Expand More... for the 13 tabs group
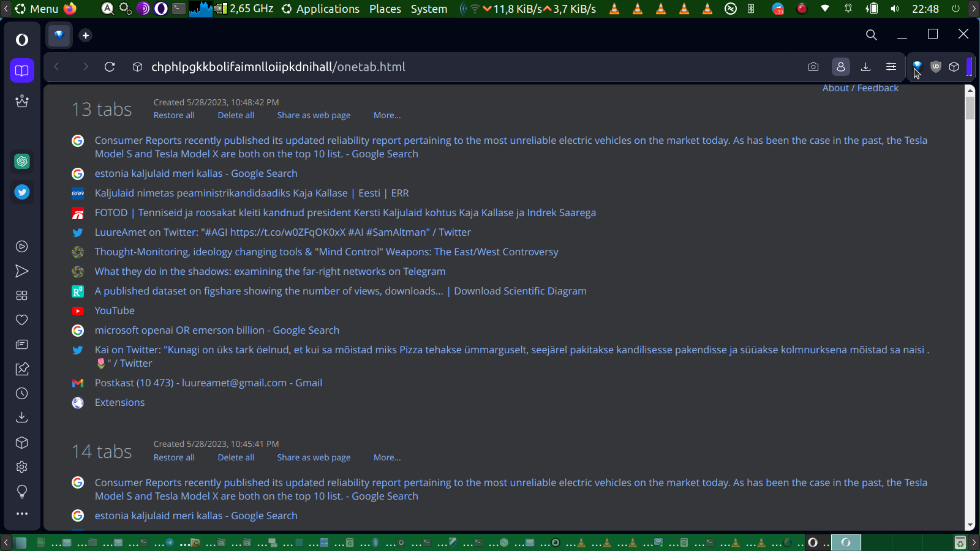980x551 pixels. [387, 115]
